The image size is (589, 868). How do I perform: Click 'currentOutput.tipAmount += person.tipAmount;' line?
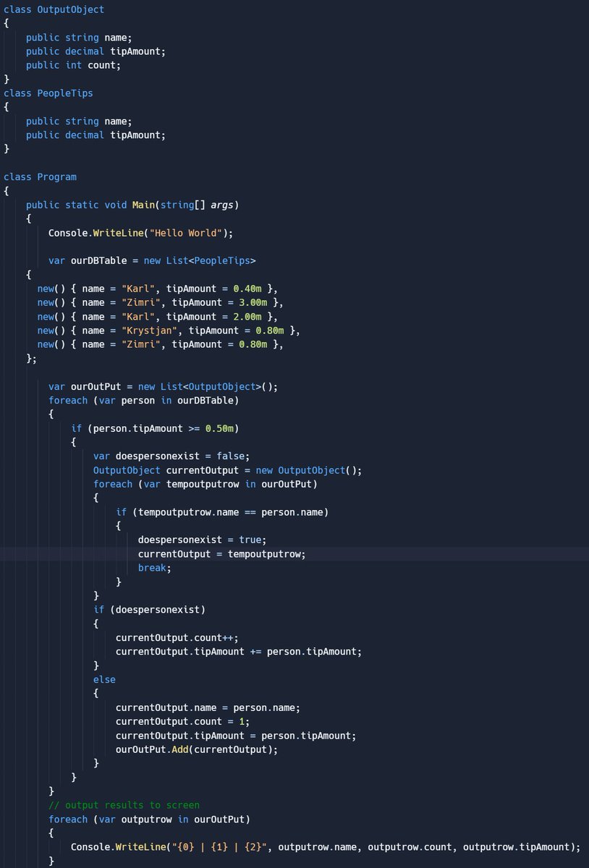[x=239, y=652]
